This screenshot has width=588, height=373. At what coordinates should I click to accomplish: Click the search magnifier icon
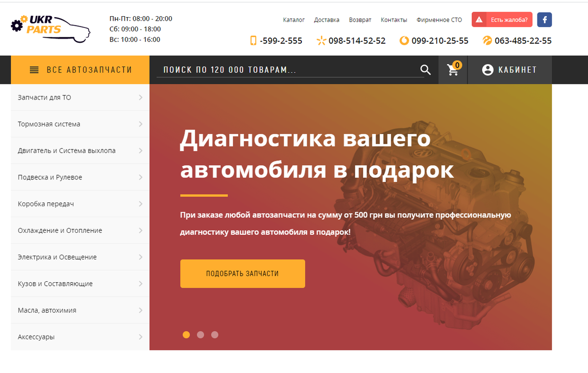tap(425, 70)
